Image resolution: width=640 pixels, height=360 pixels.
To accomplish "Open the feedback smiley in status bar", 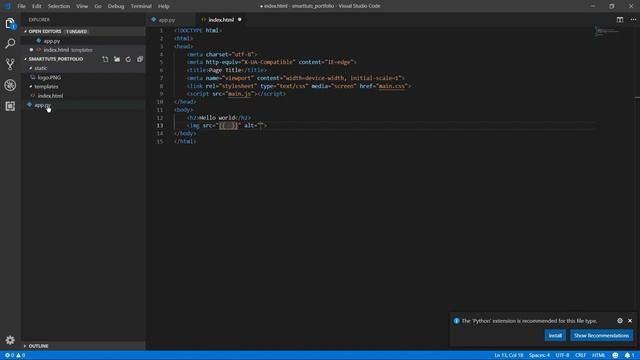I will [615, 355].
